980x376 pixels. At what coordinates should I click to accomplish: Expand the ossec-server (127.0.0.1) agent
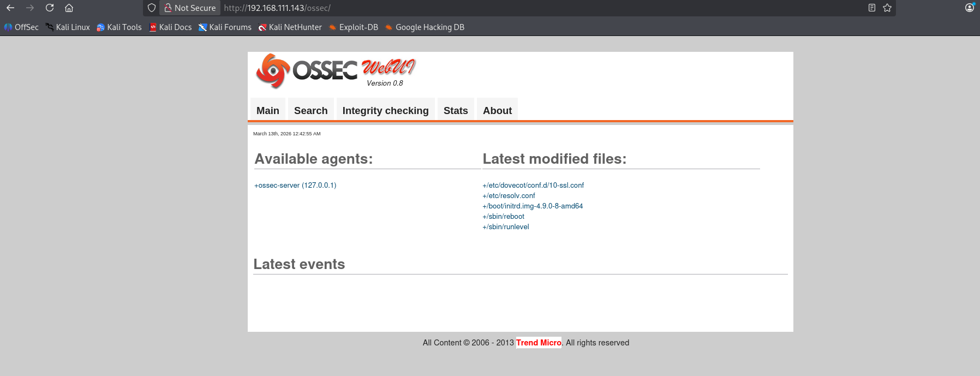295,186
